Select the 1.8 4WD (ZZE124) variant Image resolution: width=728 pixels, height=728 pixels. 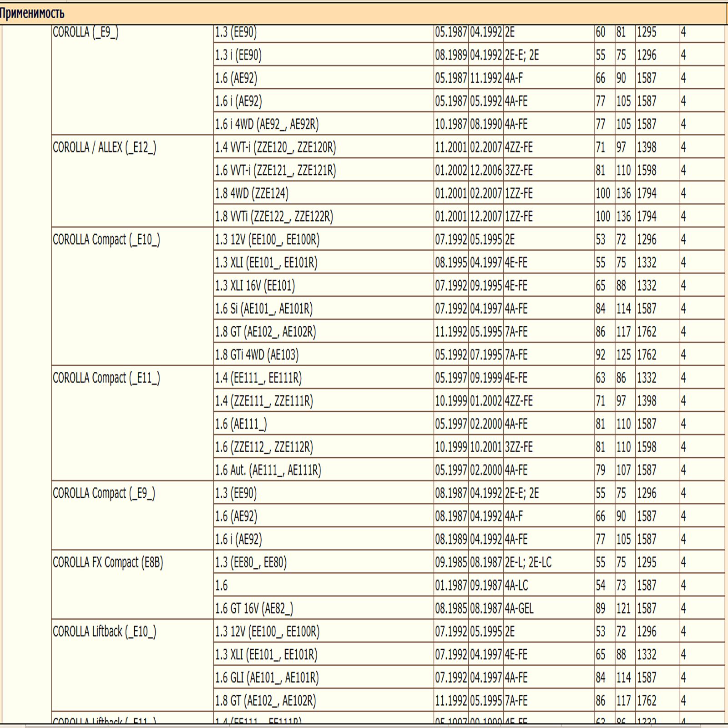click(252, 193)
